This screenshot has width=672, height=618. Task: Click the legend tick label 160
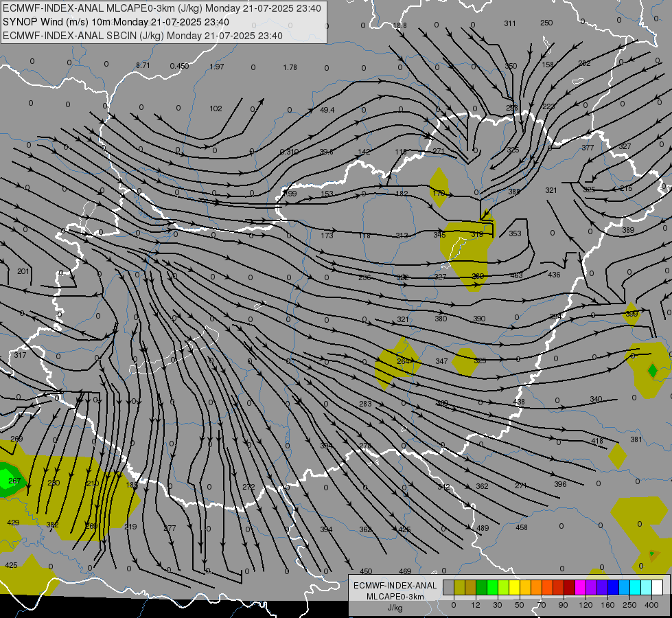(x=607, y=605)
